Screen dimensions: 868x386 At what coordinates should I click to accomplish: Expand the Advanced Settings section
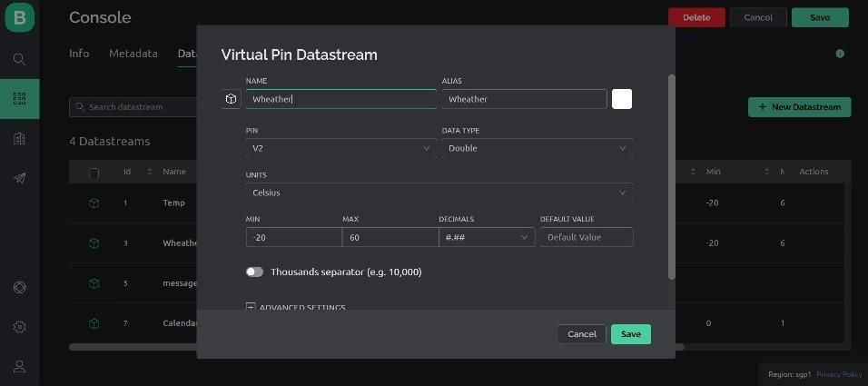296,307
